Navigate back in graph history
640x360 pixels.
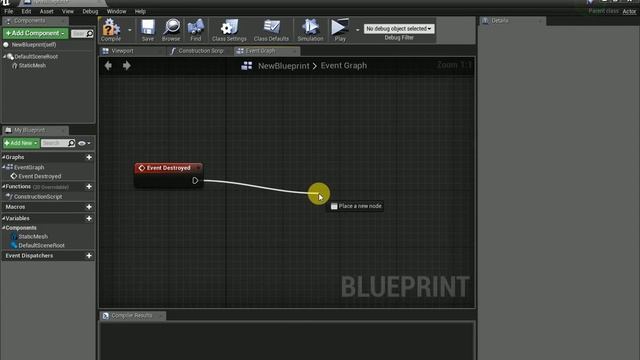(x=108, y=65)
